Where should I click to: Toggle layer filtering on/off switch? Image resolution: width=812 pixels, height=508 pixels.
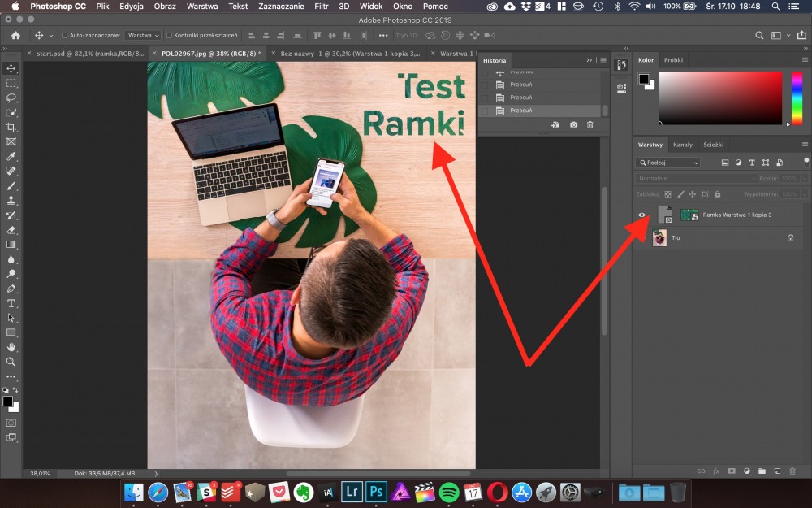(806, 162)
